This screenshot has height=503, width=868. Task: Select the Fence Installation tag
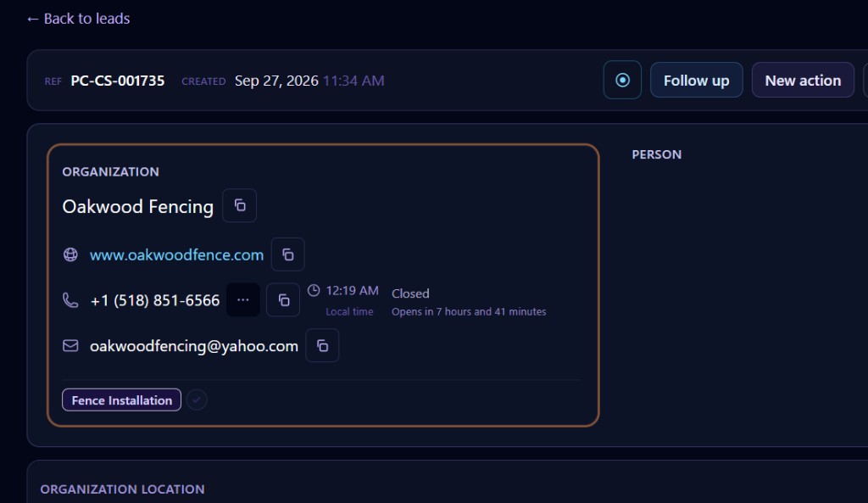point(122,400)
